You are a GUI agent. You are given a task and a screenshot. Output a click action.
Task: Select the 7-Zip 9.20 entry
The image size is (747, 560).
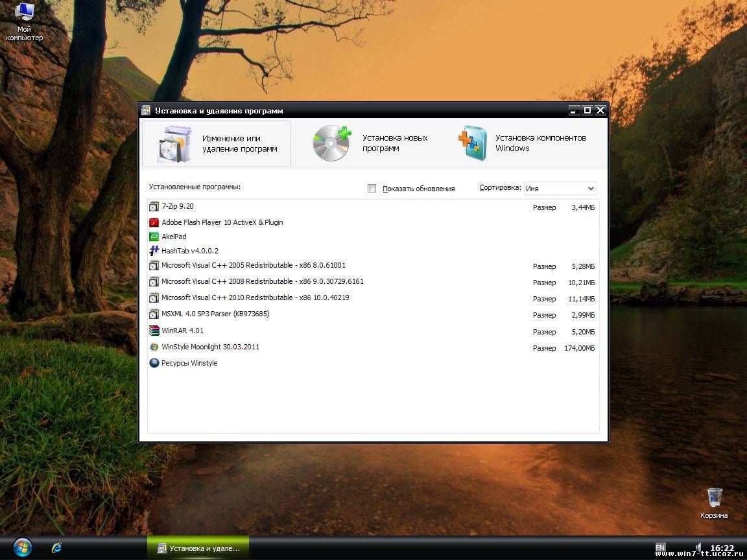pos(373,207)
